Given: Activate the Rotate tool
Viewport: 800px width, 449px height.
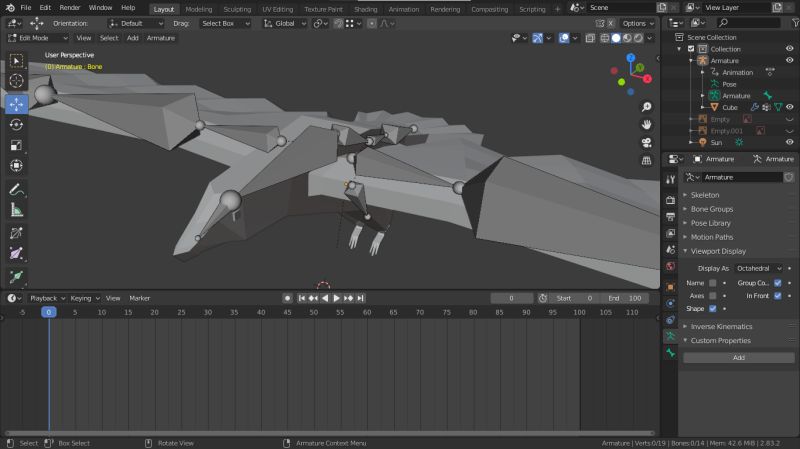Looking at the screenshot, I should (16, 124).
